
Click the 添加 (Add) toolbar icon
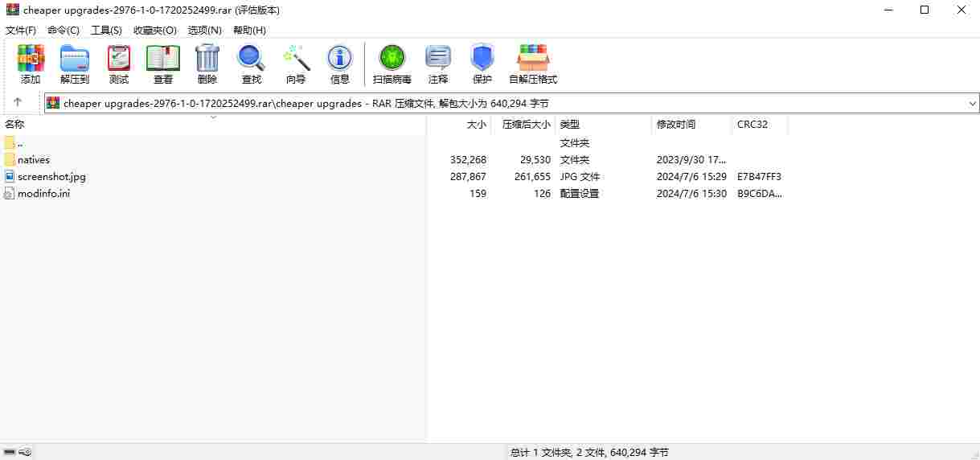coord(31,58)
